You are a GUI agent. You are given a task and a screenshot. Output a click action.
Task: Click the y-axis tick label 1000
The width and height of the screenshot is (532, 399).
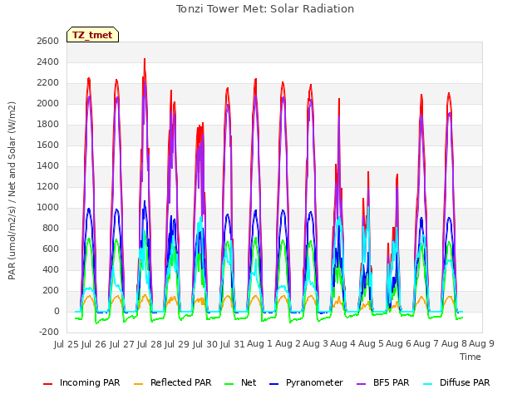48,207
